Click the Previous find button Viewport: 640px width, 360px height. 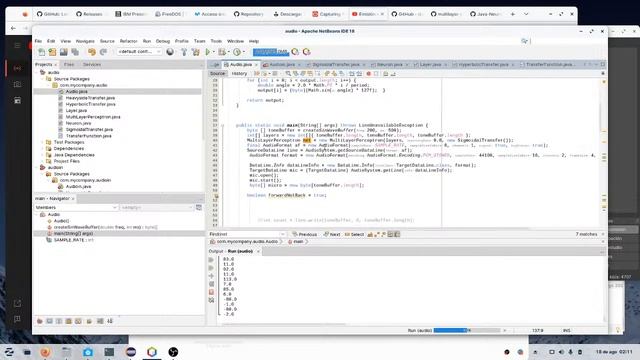point(304,234)
